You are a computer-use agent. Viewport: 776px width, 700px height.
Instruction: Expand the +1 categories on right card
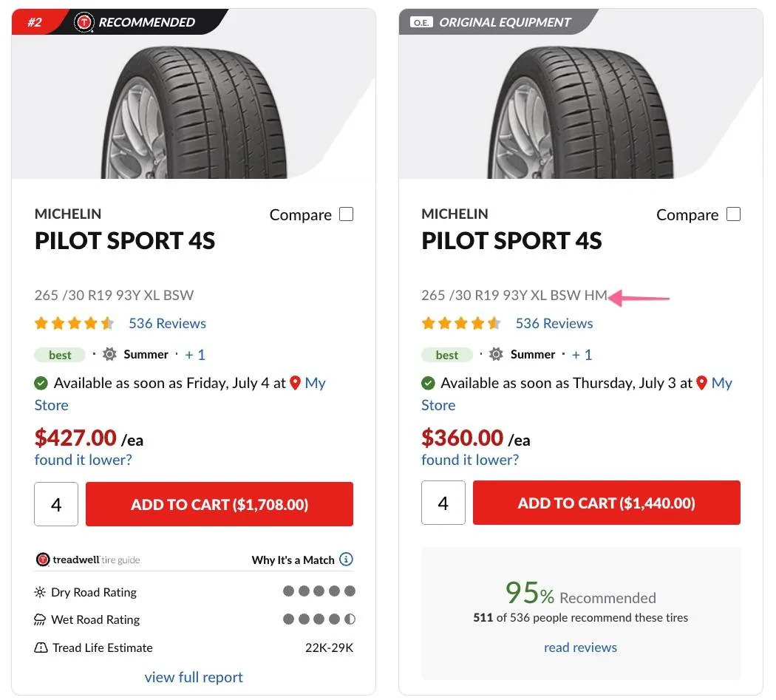tap(582, 355)
